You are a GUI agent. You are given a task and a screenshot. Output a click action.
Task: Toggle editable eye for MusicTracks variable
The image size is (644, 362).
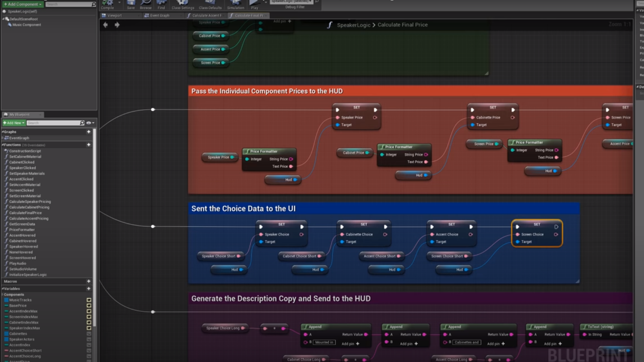[x=89, y=300]
